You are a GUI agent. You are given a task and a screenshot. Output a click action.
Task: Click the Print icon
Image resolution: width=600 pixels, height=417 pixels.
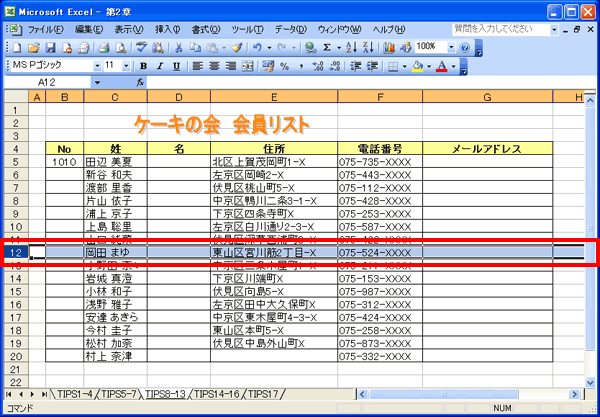[x=104, y=48]
